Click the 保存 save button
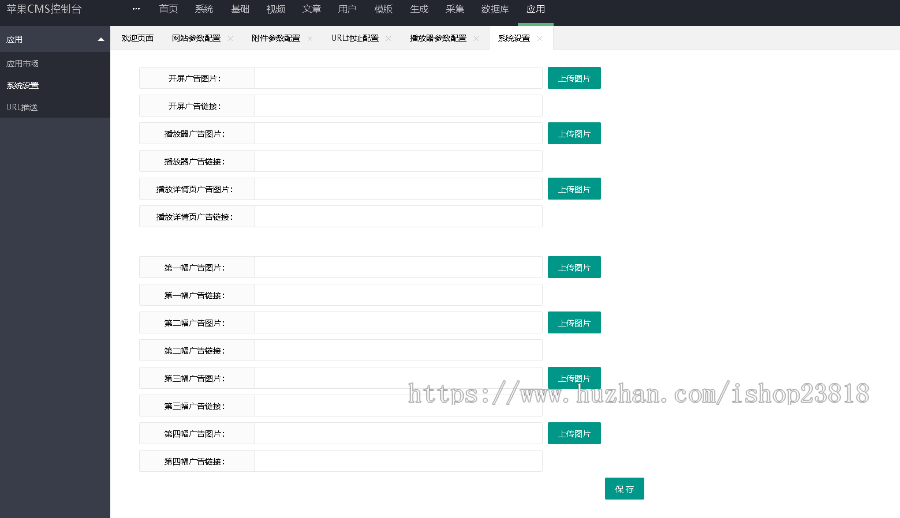The height and width of the screenshot is (518, 900). coord(624,489)
